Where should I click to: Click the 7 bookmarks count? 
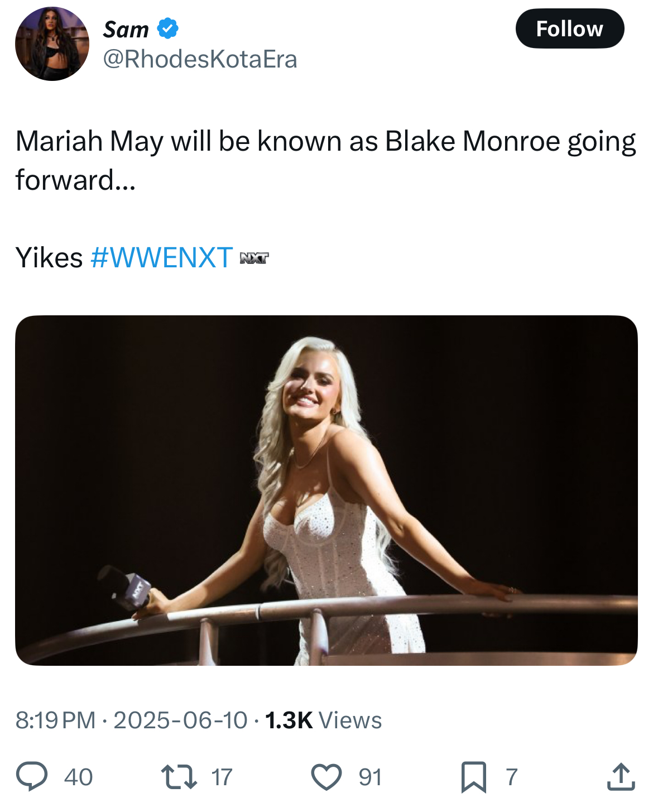pos(511,777)
